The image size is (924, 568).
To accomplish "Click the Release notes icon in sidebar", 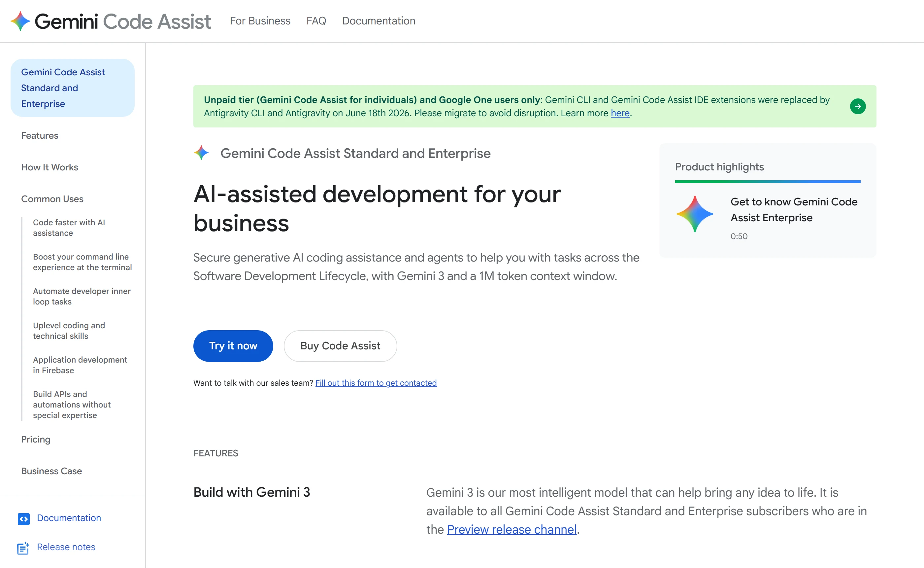I will 23,548.
